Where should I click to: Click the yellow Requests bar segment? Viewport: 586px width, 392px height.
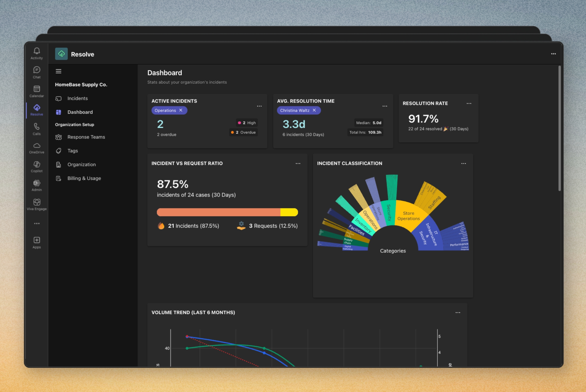click(289, 212)
